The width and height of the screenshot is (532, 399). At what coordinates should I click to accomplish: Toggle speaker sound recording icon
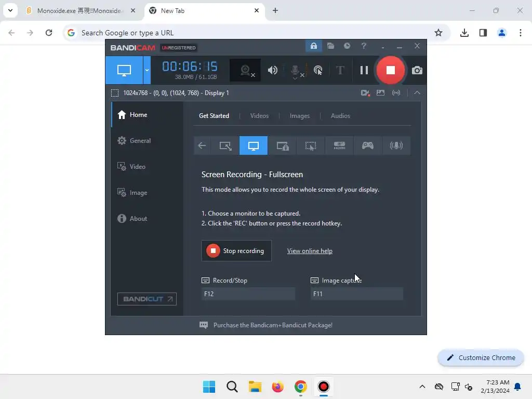pos(272,70)
